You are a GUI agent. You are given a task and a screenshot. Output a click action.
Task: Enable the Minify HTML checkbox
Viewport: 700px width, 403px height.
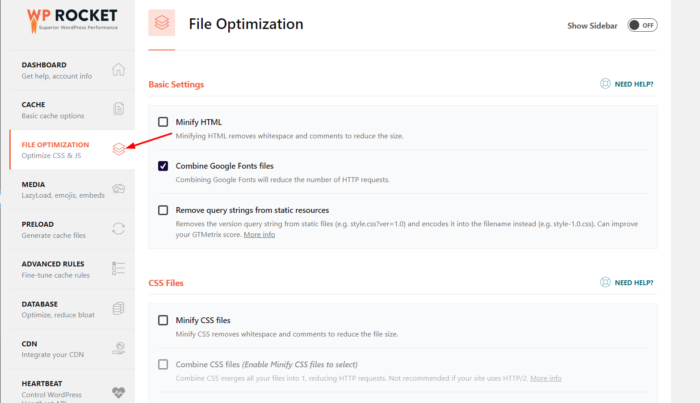coord(163,122)
